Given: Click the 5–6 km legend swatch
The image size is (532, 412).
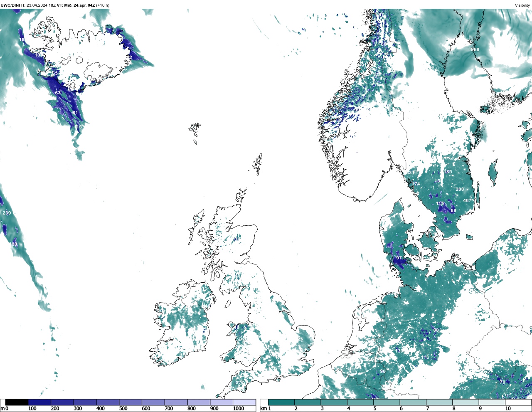Looking at the screenshot, I should coord(386,402).
